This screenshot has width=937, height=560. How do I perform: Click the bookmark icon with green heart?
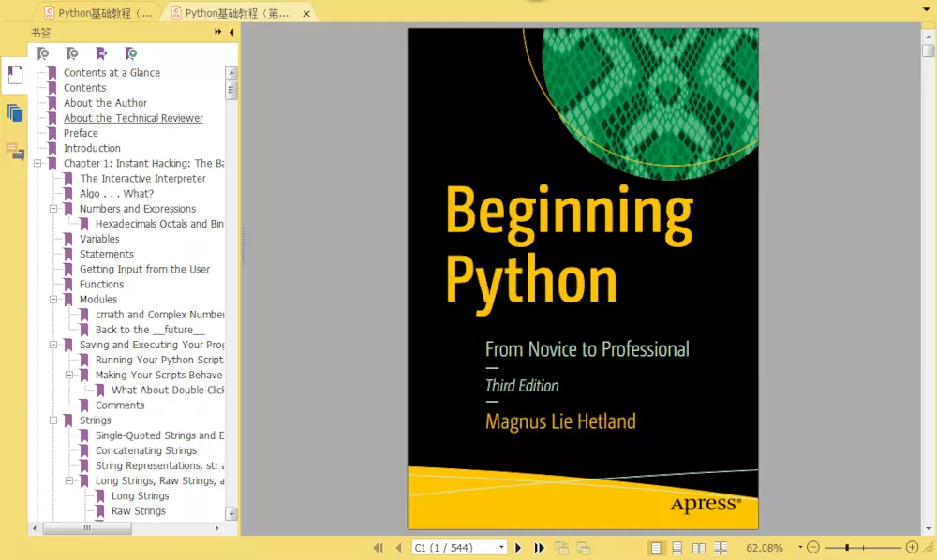click(x=131, y=53)
